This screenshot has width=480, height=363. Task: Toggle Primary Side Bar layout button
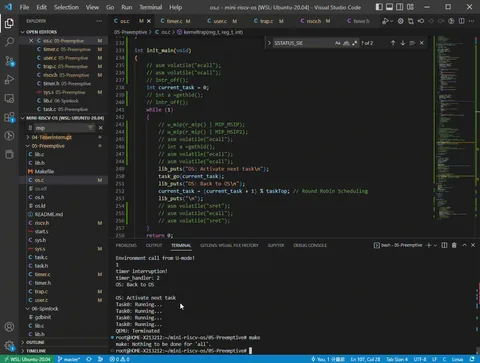pos(379,7)
